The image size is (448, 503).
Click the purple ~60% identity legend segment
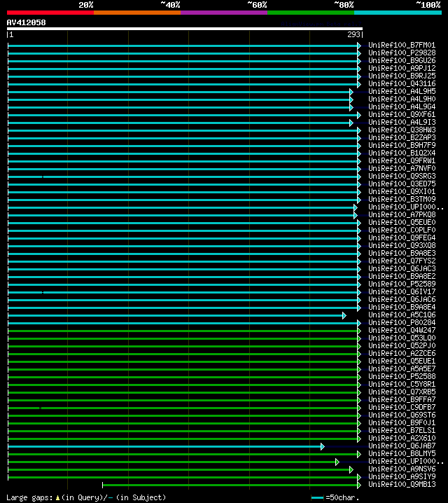point(224,13)
